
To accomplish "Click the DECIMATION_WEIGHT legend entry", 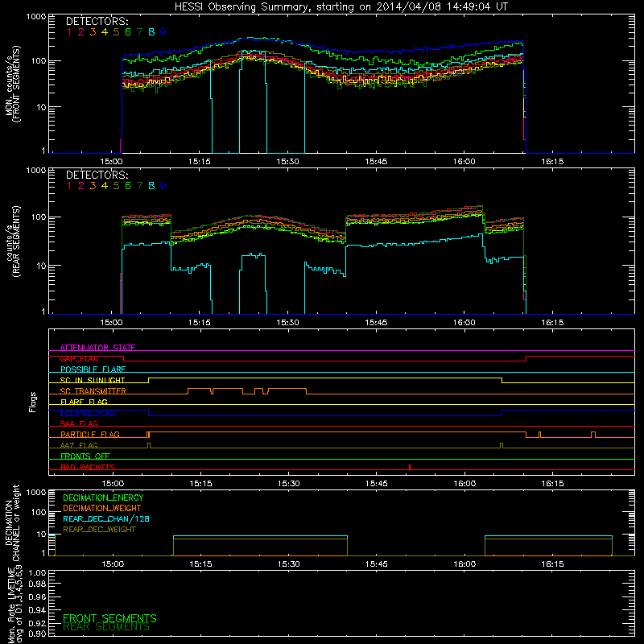I will point(102,508).
